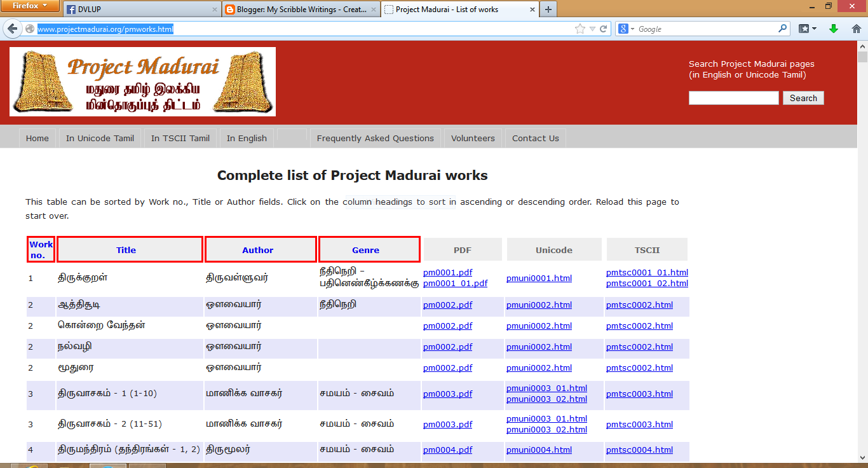
Task: Open the URL history dropdown arrow
Action: [x=592, y=29]
